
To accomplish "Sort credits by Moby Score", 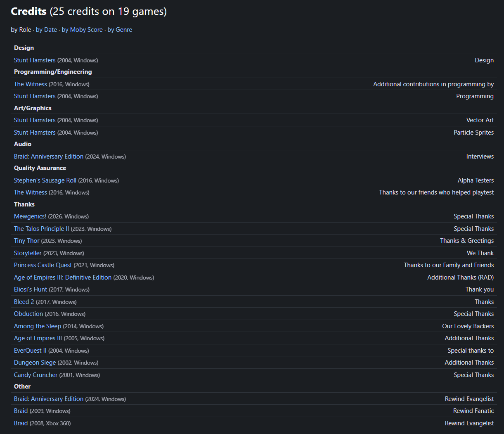I will [x=82, y=30].
